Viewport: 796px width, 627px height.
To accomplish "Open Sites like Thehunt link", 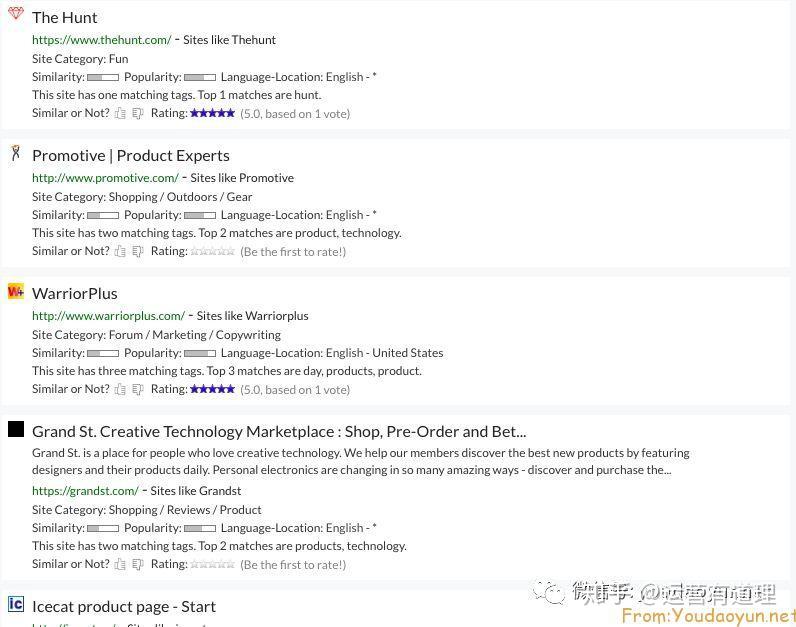I will pos(229,40).
